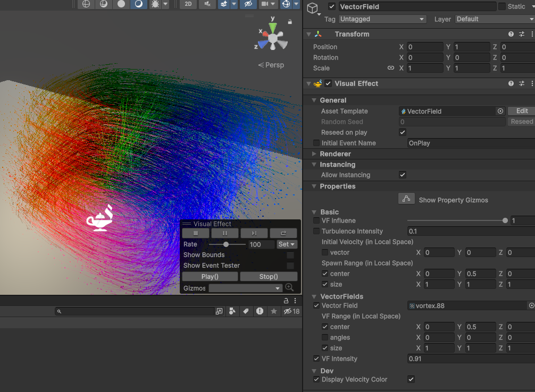Click the Show Property Gizmos icon
The width and height of the screenshot is (535, 392).
pyautogui.click(x=406, y=198)
